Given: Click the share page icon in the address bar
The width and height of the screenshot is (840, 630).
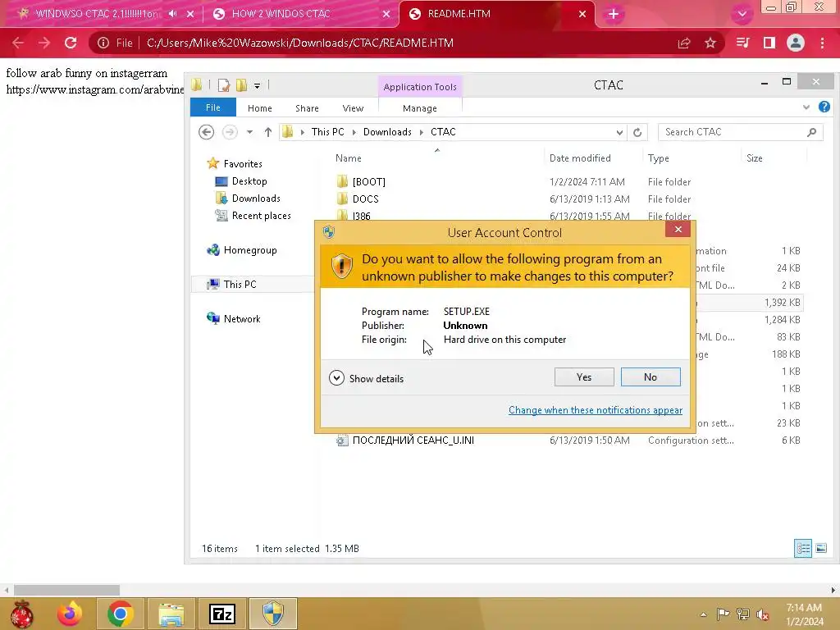Looking at the screenshot, I should [684, 43].
